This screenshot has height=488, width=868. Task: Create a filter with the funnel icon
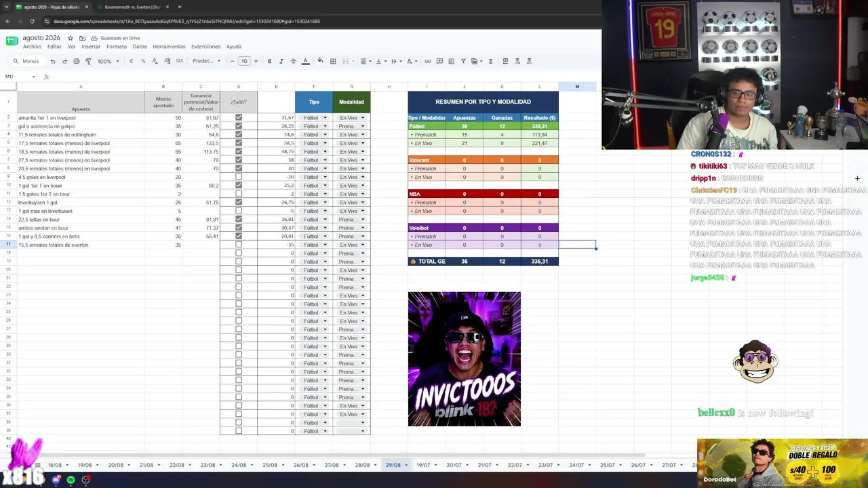[463, 61]
